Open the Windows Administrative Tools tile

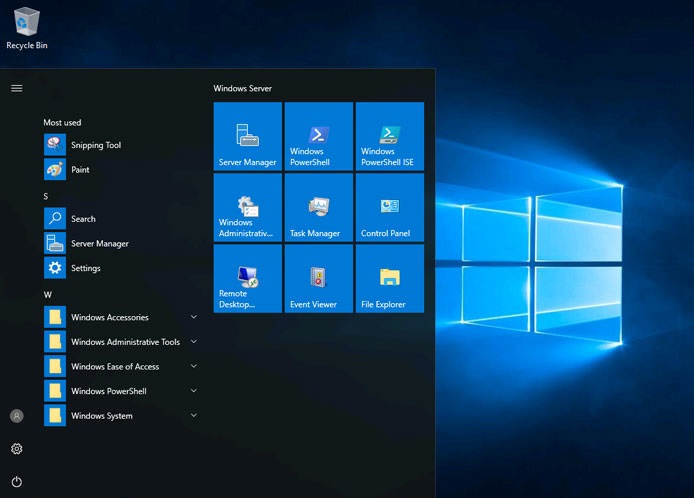coord(248,208)
